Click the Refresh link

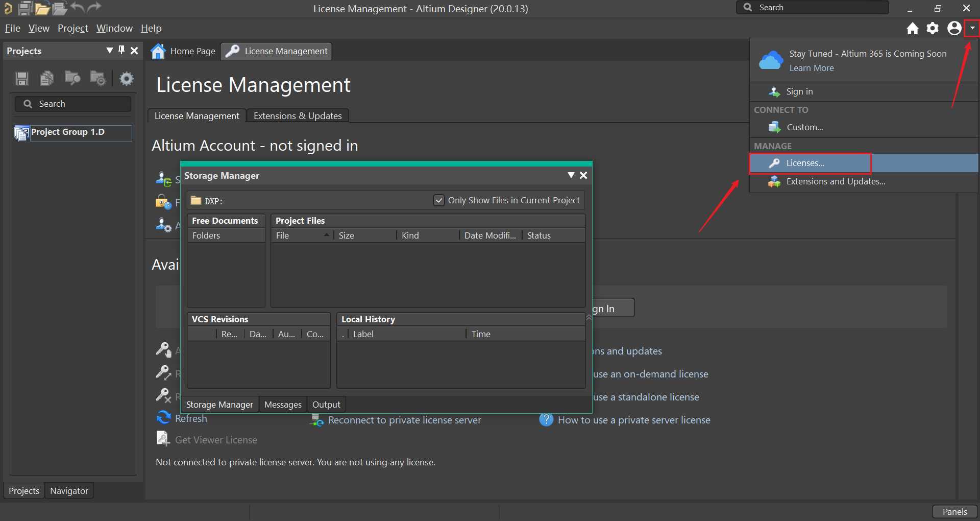point(191,418)
